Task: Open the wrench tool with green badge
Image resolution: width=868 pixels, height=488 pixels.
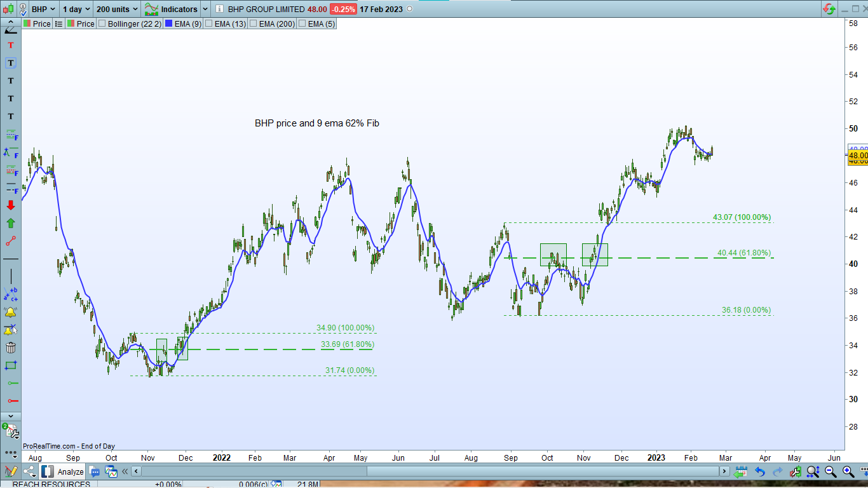Action: [10, 431]
